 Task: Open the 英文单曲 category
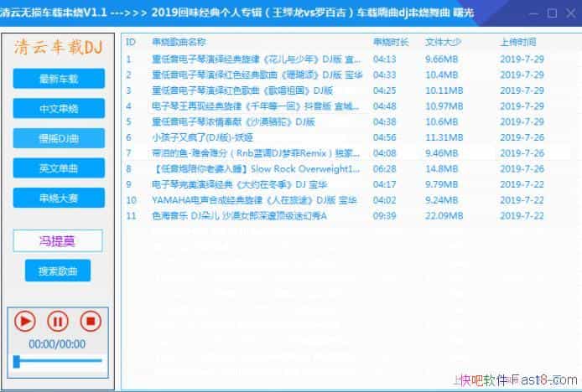point(59,168)
